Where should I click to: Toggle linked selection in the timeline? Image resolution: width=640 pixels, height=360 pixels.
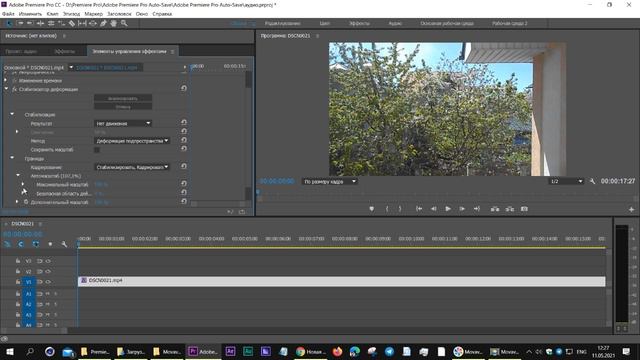(x=36, y=244)
